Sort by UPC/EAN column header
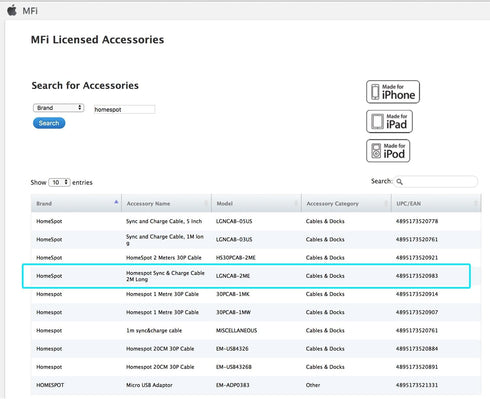 tap(437, 203)
